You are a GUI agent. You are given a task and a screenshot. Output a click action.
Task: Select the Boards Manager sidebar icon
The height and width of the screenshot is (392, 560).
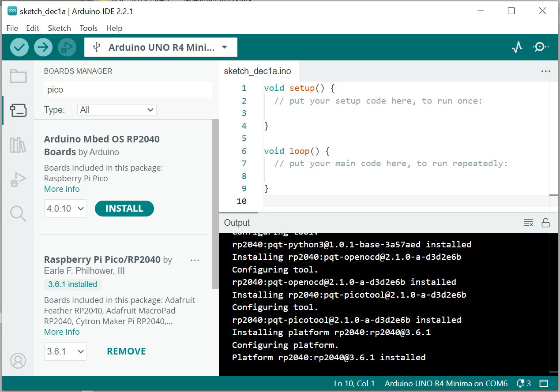(18, 110)
